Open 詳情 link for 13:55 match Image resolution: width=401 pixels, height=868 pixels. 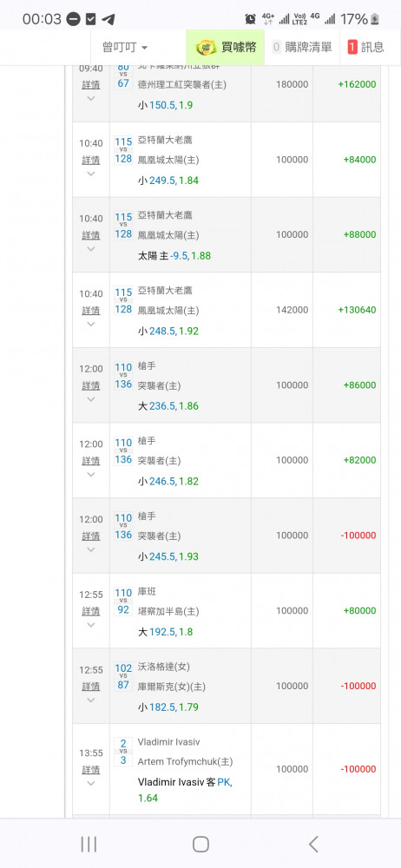(x=91, y=769)
